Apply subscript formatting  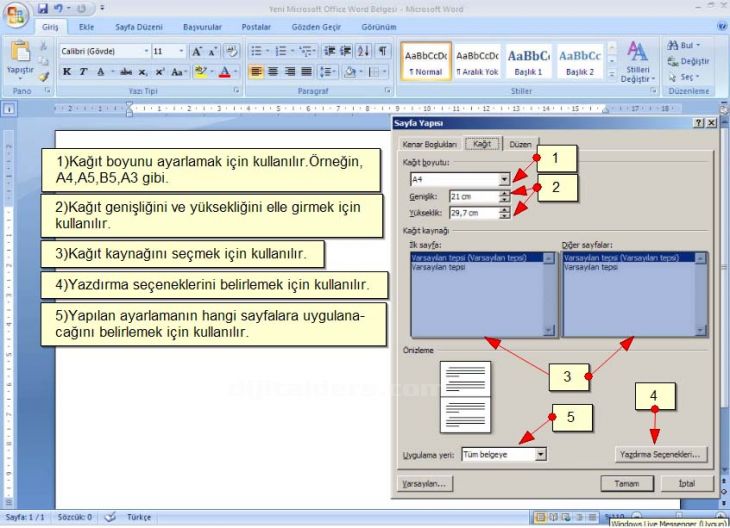coord(143,72)
